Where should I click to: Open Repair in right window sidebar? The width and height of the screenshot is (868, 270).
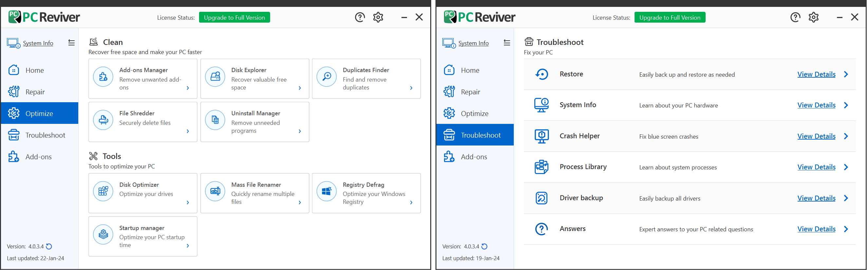475,92
